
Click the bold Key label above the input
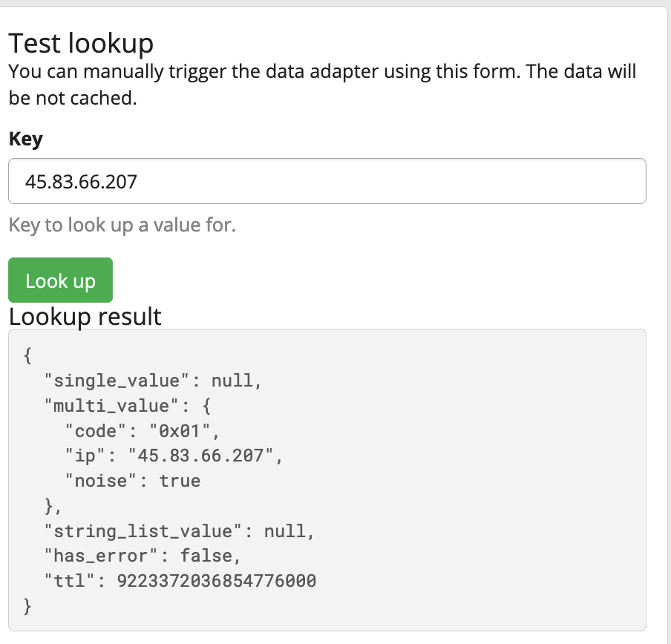point(25,139)
